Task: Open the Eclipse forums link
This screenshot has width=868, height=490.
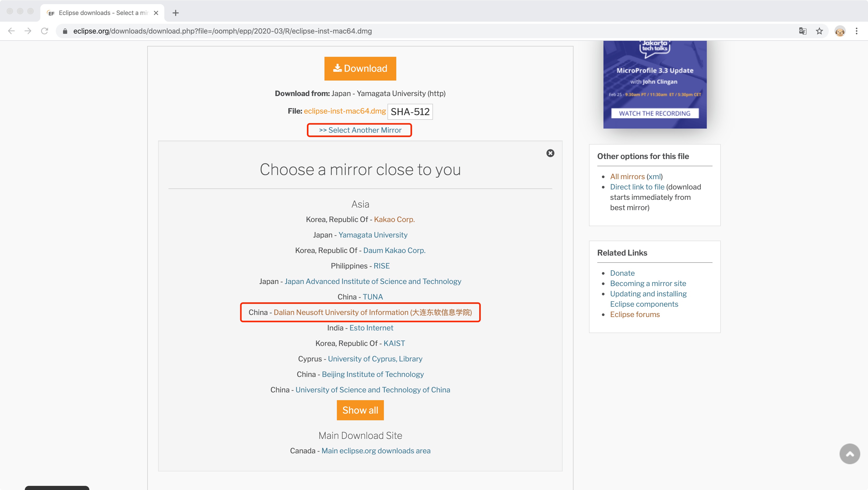Action: (635, 314)
